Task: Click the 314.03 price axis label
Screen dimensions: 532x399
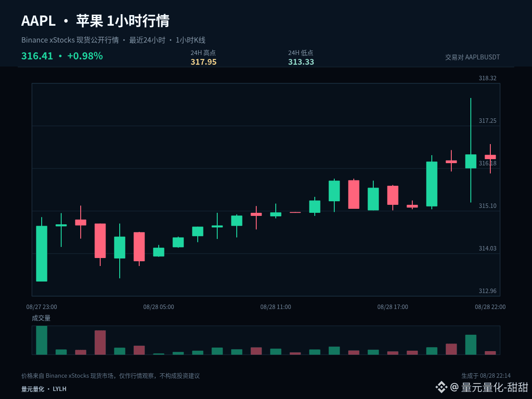Action: coord(488,248)
